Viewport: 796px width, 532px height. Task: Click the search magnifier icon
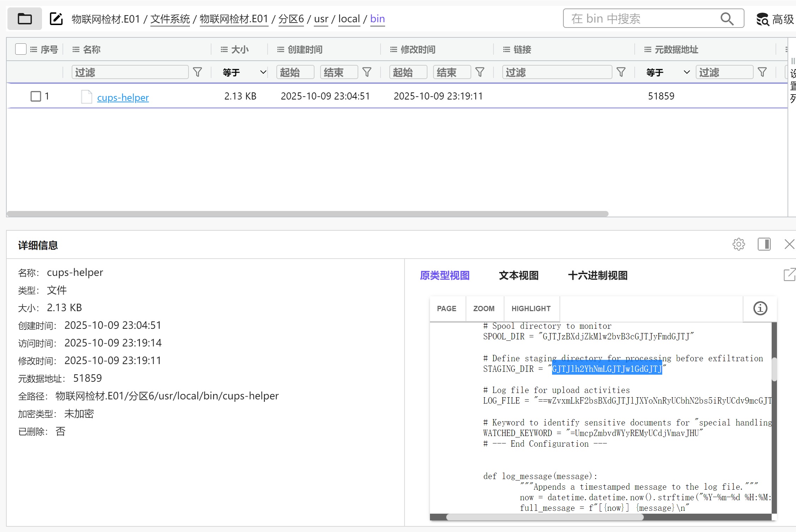(727, 19)
